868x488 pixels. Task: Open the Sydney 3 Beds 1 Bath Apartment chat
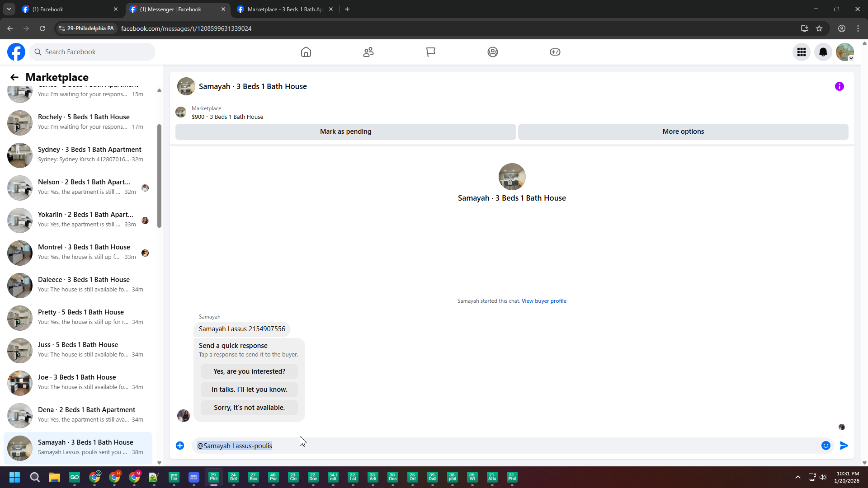tap(78, 155)
